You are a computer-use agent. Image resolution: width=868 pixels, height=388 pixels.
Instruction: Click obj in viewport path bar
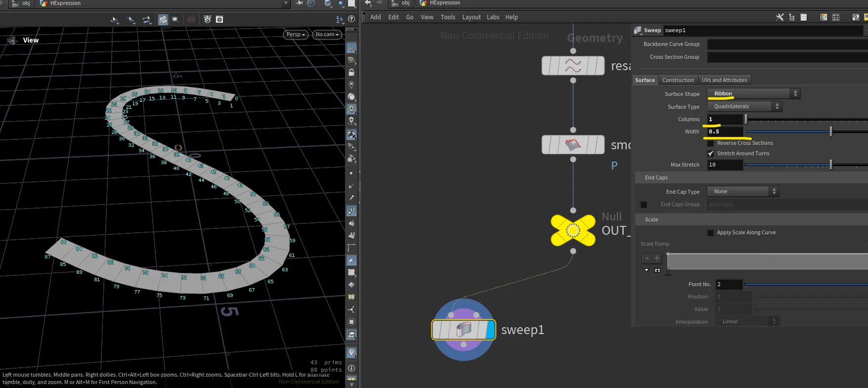[x=26, y=3]
